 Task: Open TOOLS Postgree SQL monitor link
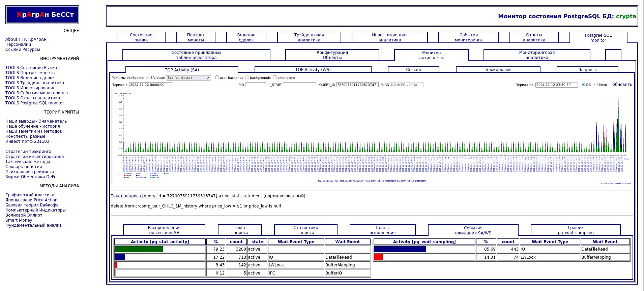[x=35, y=103]
